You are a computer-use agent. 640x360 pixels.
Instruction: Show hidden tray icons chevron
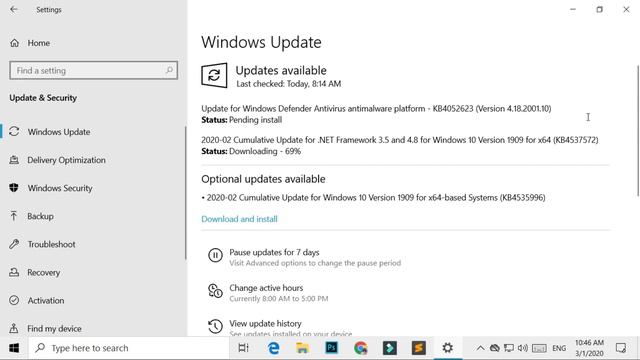click(480, 348)
